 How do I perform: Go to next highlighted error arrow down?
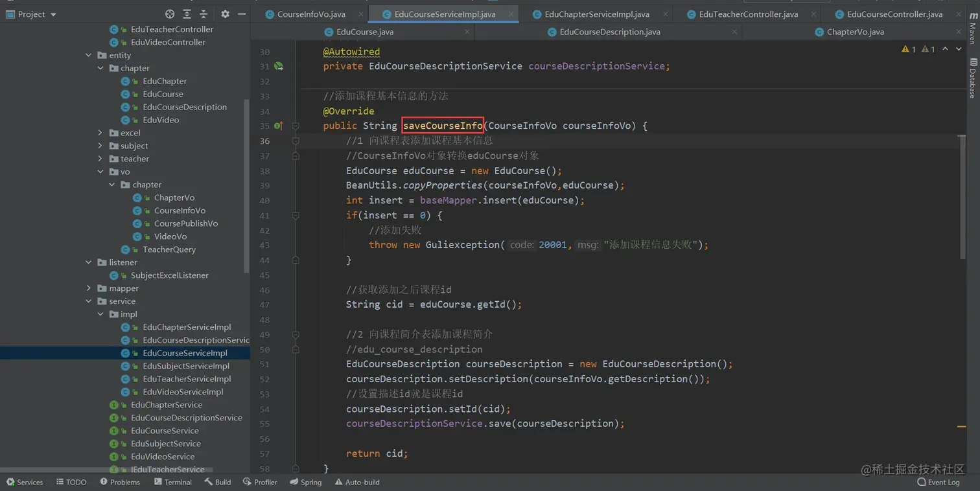coord(959,49)
